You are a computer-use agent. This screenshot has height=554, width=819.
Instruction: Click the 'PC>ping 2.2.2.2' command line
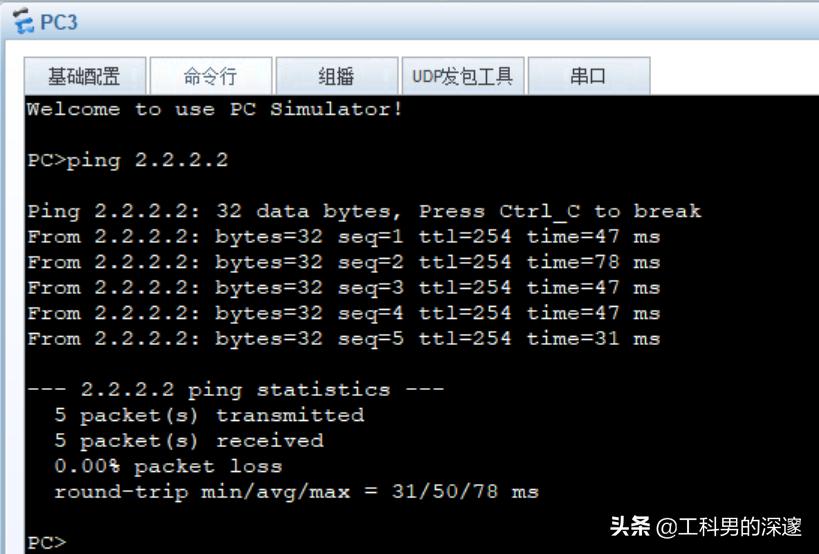(127, 160)
